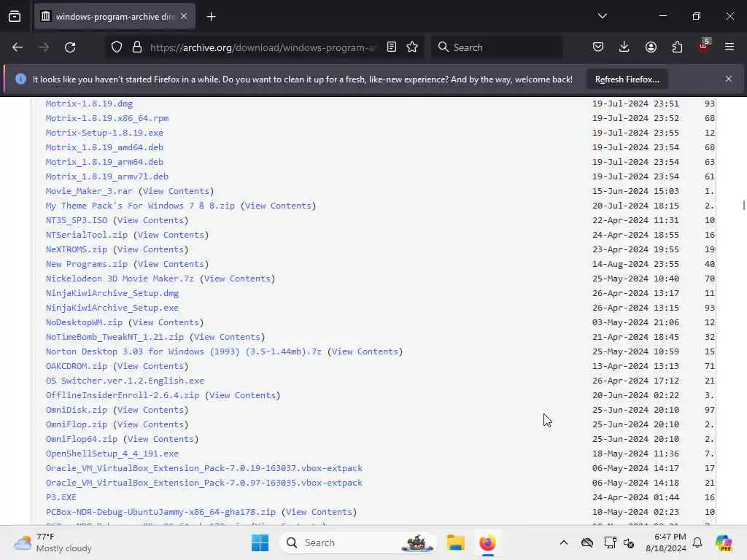
Task: Open Firefox account menu
Action: [x=651, y=47]
